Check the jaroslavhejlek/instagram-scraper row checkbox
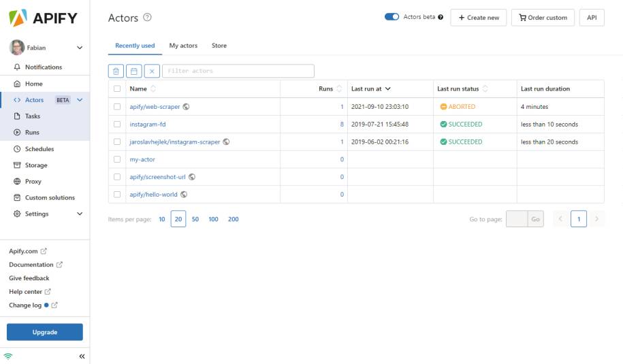 (x=117, y=142)
